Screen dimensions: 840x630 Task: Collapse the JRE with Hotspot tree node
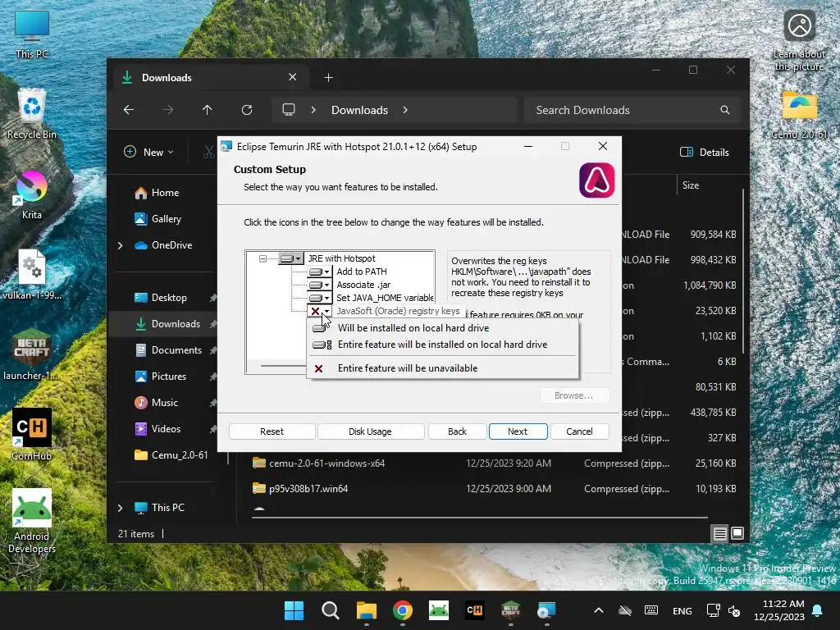(262, 258)
